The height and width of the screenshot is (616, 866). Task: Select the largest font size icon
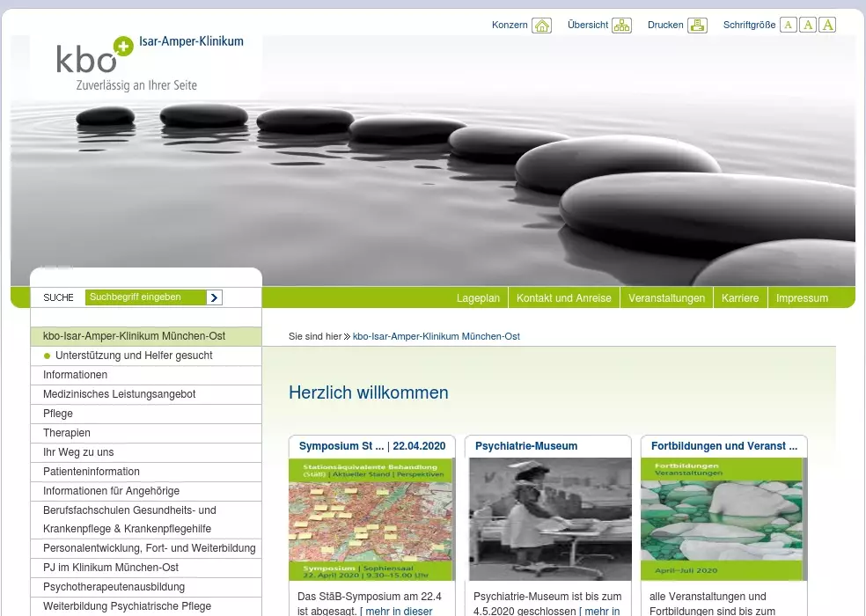point(827,26)
